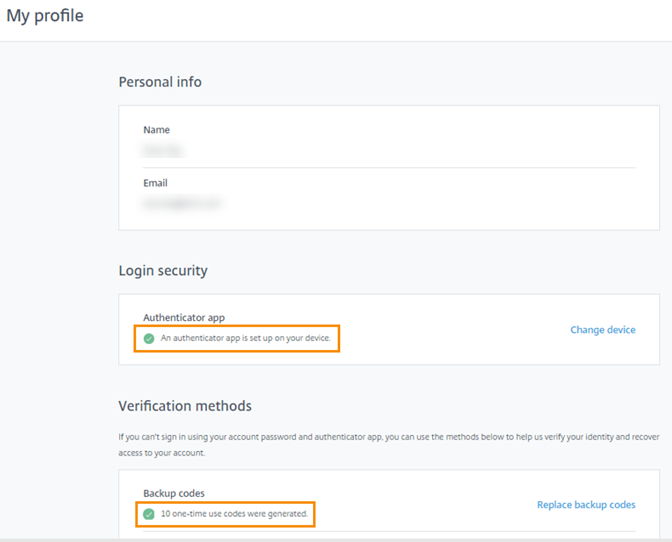The height and width of the screenshot is (542, 672).
Task: Click the Backup codes label
Action: click(x=174, y=494)
